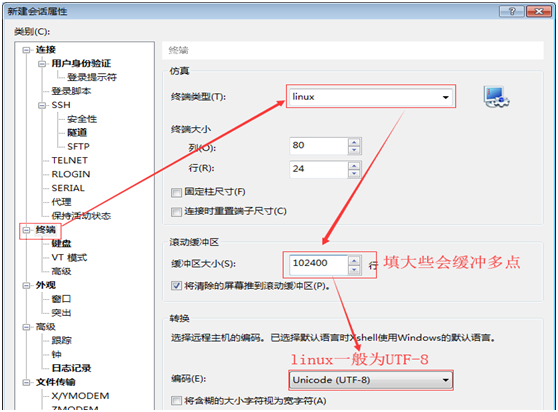Select SERIAL in category tree

point(68,188)
